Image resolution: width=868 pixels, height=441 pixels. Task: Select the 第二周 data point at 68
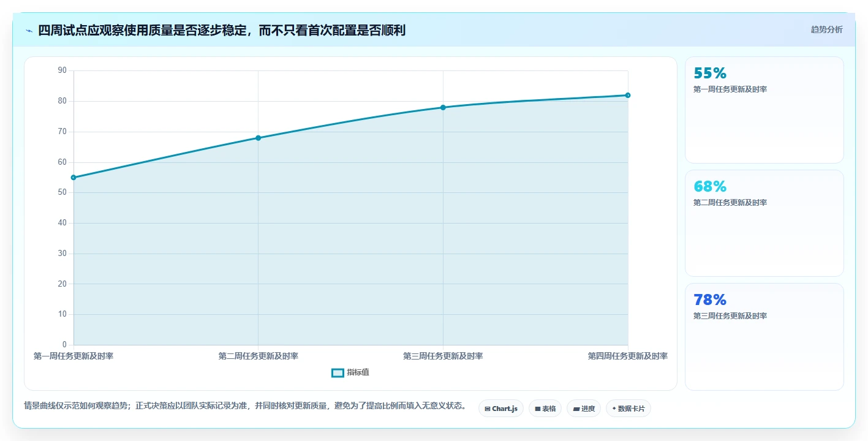coord(259,138)
